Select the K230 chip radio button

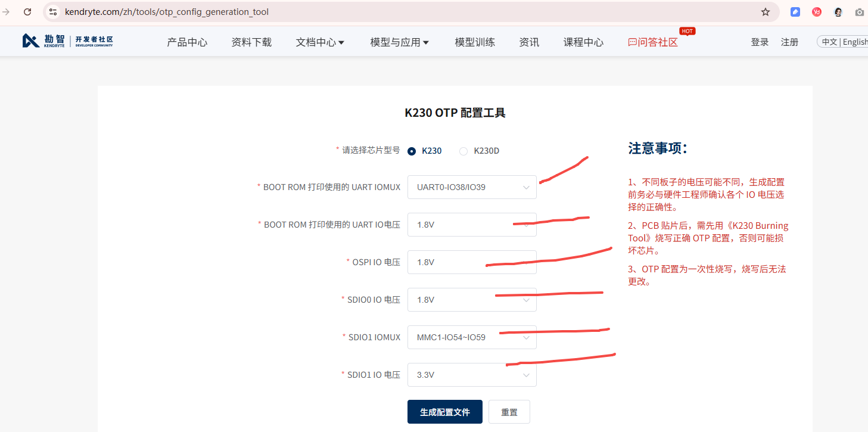pos(412,151)
